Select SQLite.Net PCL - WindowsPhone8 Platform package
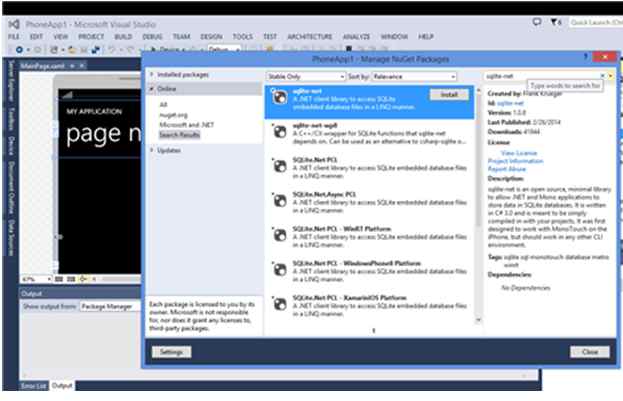Image resolution: width=623 pixels, height=401 pixels. [370, 272]
